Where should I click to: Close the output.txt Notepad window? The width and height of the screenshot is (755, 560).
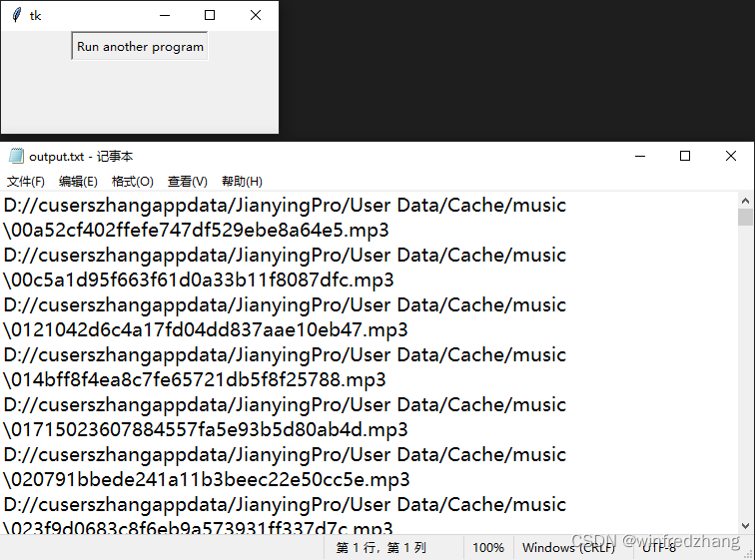(x=730, y=156)
